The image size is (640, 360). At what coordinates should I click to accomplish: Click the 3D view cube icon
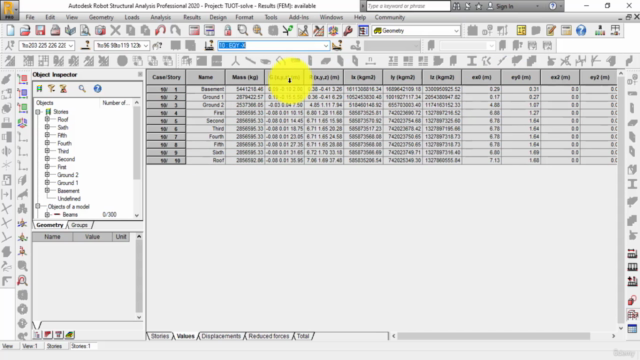click(x=22, y=122)
